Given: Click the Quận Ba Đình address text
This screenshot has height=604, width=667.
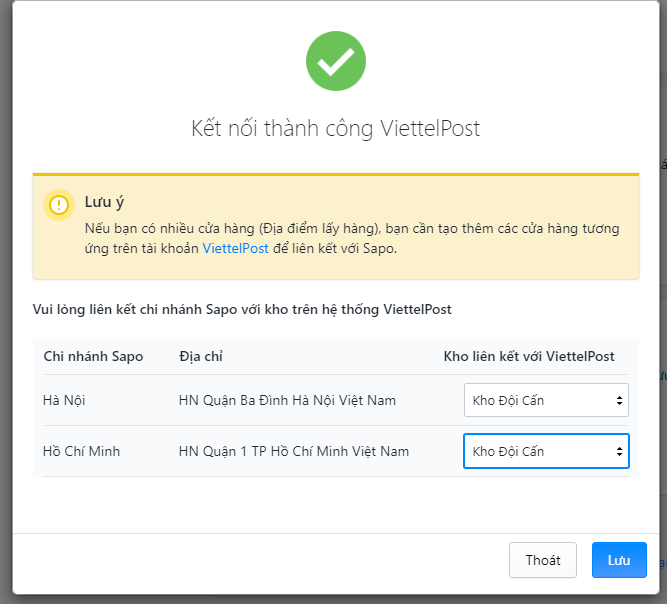Looking at the screenshot, I should click(x=287, y=400).
